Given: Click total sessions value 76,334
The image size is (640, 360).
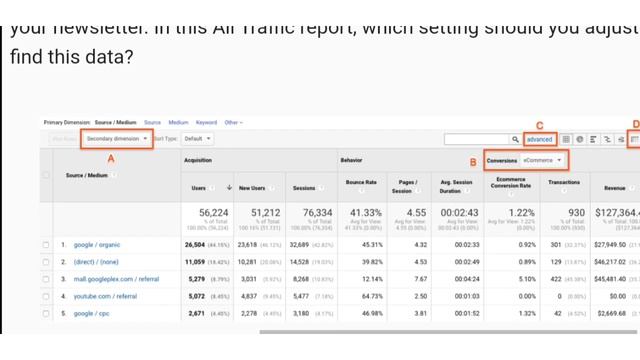Looking at the screenshot, I should point(317,213).
